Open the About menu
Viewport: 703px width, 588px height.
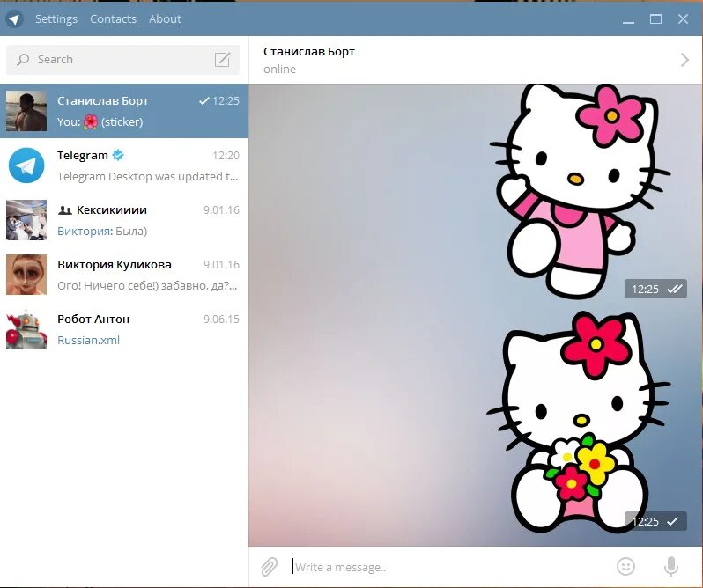pyautogui.click(x=165, y=18)
